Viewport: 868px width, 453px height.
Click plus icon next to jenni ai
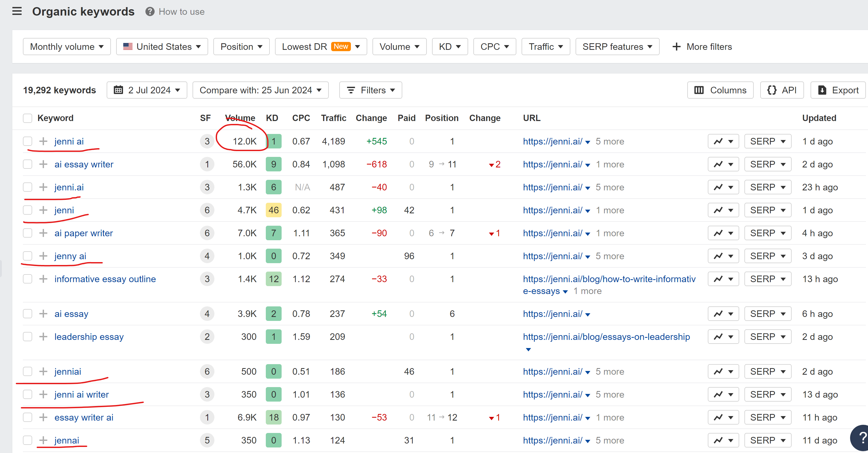coord(43,141)
